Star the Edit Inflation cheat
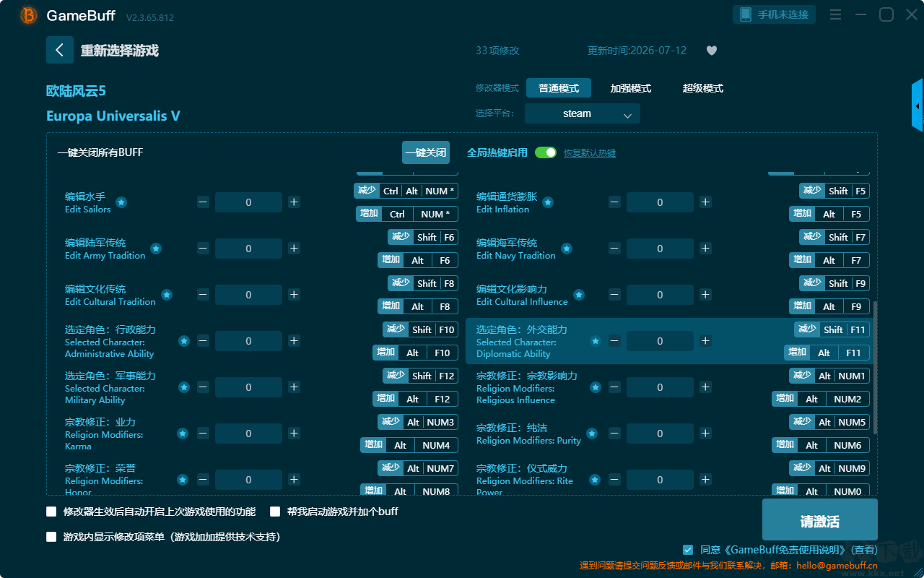The width and height of the screenshot is (924, 578). pyautogui.click(x=548, y=202)
